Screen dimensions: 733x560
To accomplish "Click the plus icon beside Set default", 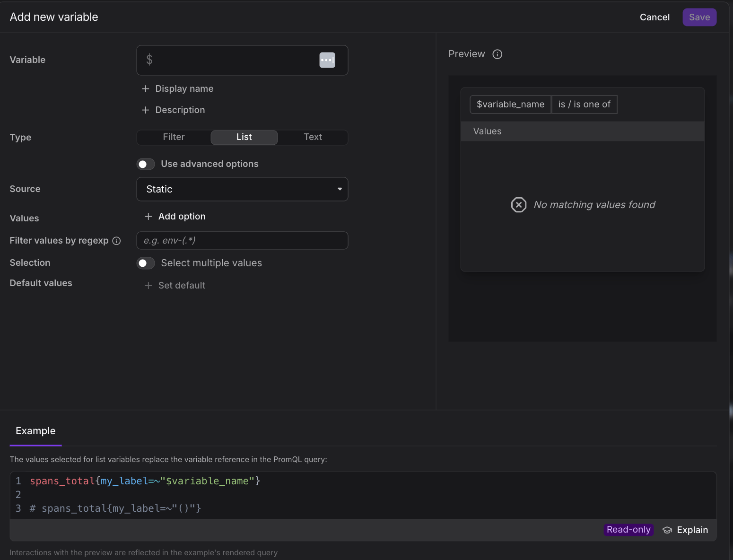I will point(148,286).
